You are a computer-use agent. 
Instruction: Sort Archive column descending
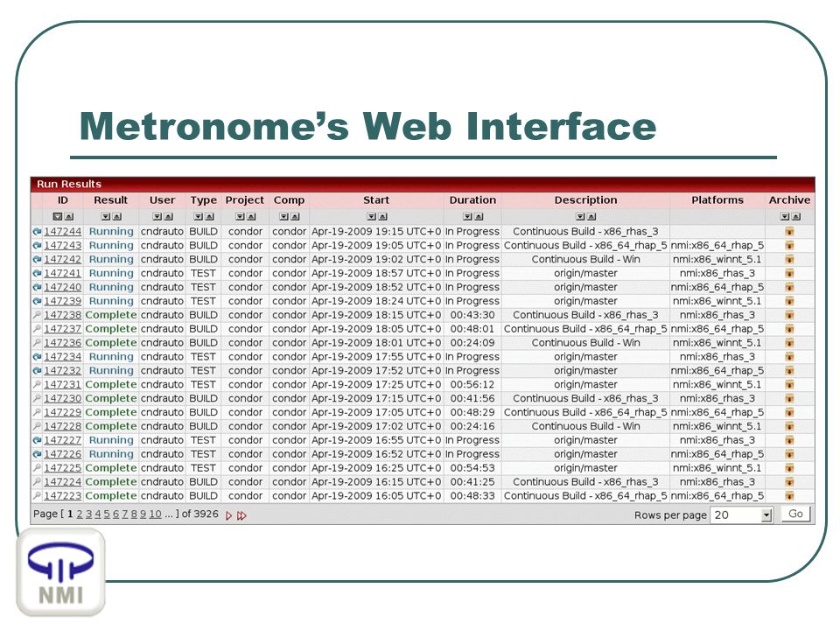(784, 217)
